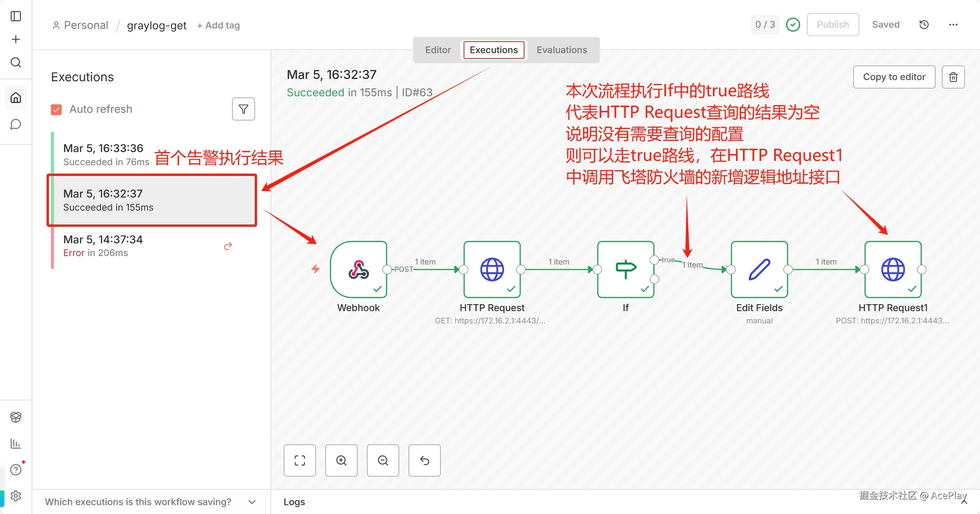Open workflow history clock icon

(924, 25)
